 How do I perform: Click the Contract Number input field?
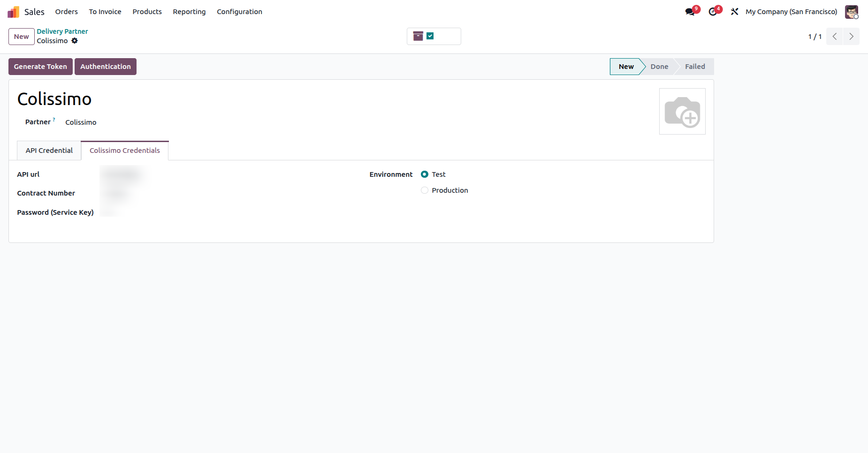(117, 193)
